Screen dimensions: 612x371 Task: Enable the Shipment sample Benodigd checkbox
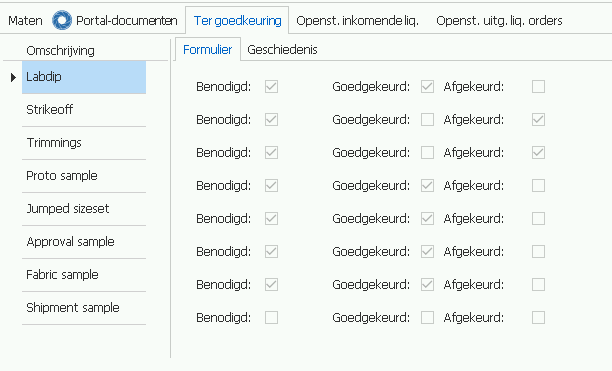271,318
